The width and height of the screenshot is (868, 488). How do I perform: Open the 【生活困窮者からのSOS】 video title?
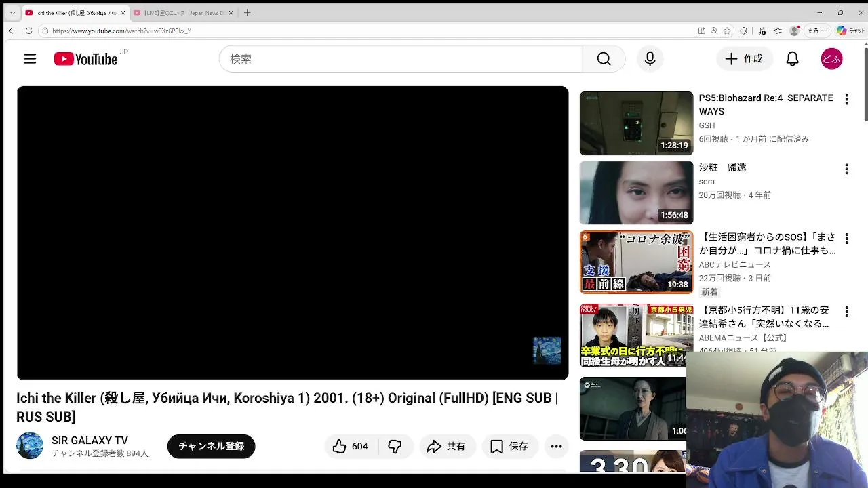[767, 244]
